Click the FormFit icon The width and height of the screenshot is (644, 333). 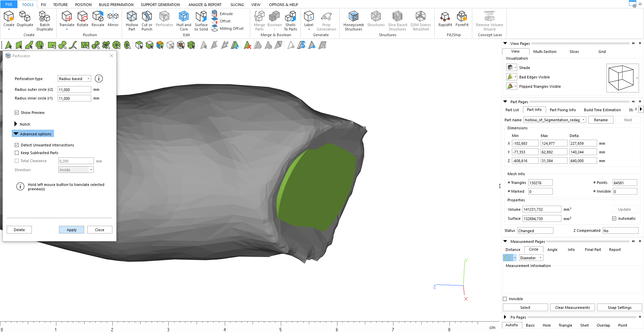(x=462, y=16)
